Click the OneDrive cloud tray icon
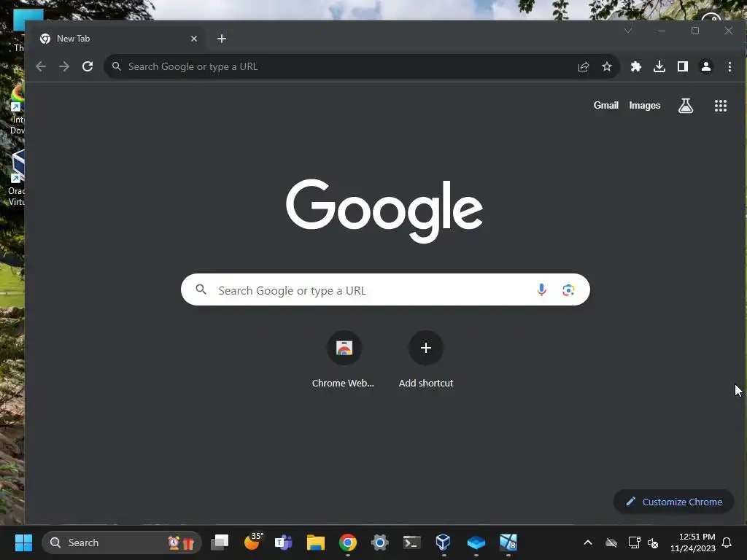The height and width of the screenshot is (560, 747). pyautogui.click(x=611, y=542)
